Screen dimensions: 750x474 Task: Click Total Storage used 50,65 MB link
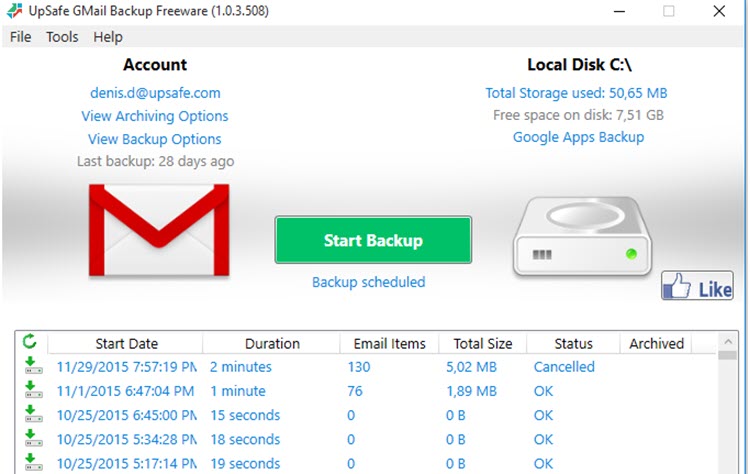click(x=576, y=93)
